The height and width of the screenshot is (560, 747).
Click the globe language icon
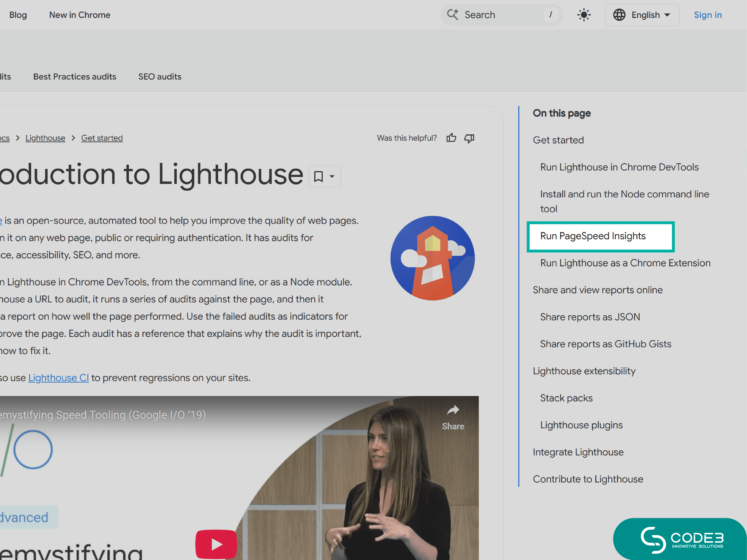point(619,15)
